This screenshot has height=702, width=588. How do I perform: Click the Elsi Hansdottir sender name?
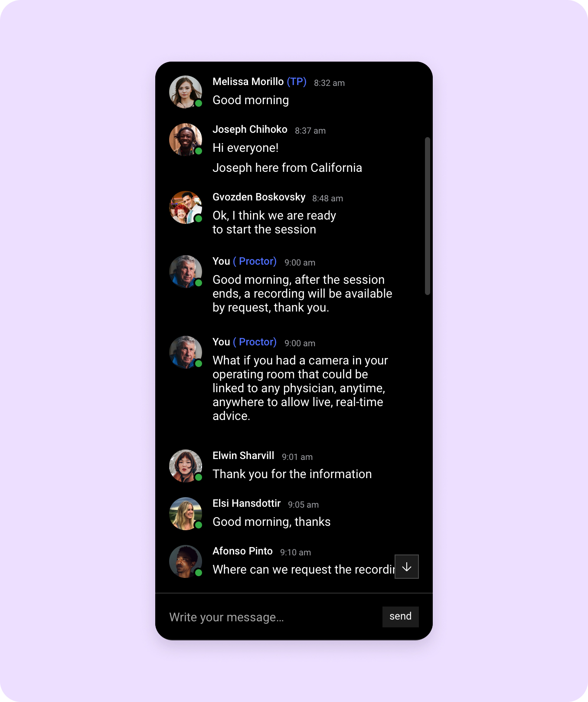(x=247, y=503)
